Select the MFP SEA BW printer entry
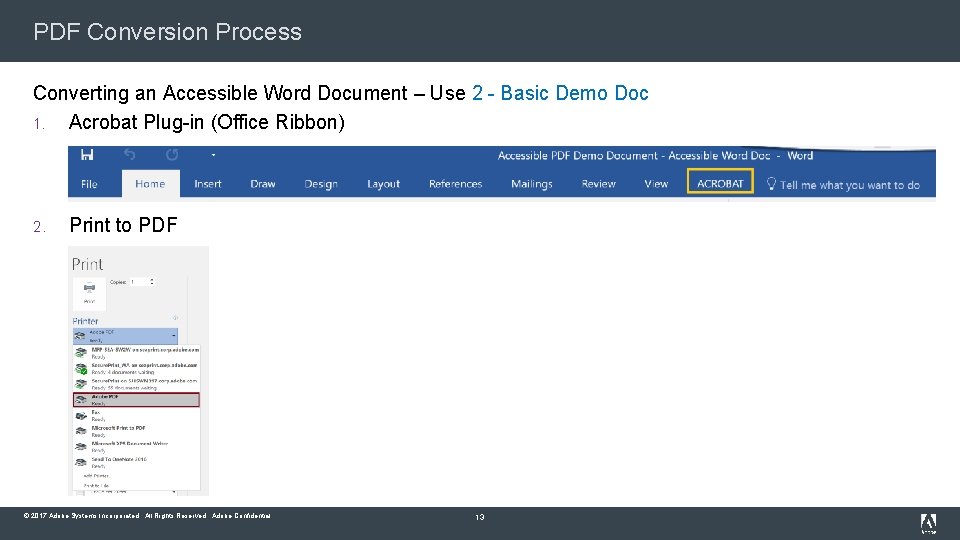Viewport: 960px width, 540px height. (137, 353)
